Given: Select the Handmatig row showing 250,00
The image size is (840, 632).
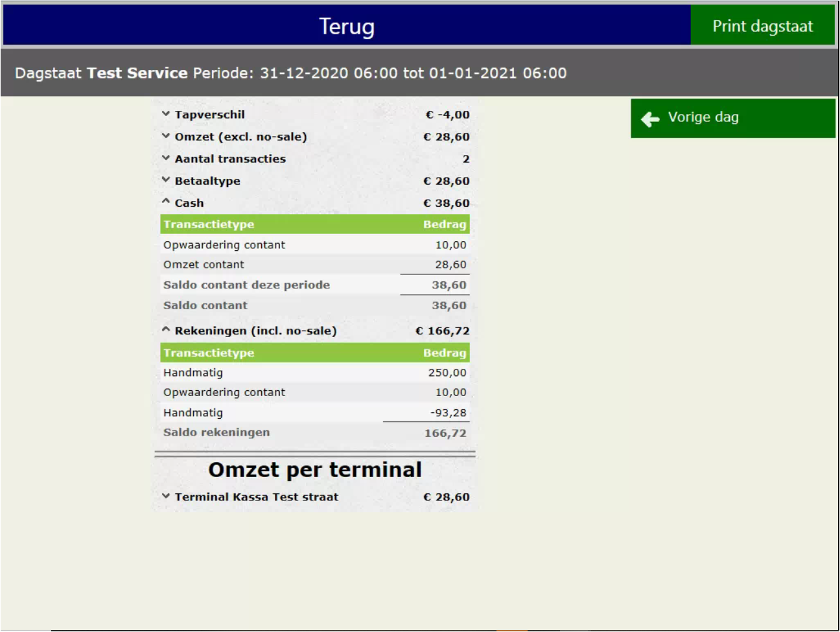Looking at the screenshot, I should (x=314, y=373).
